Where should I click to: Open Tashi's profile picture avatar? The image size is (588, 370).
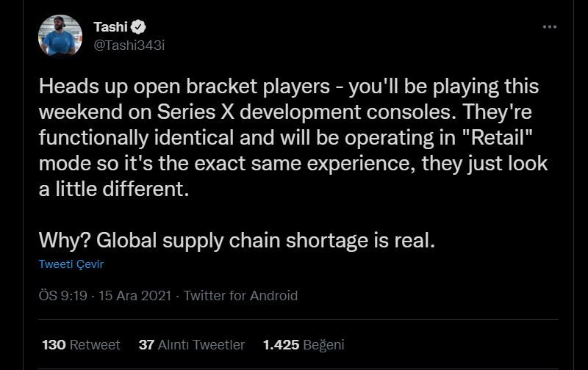(x=60, y=35)
